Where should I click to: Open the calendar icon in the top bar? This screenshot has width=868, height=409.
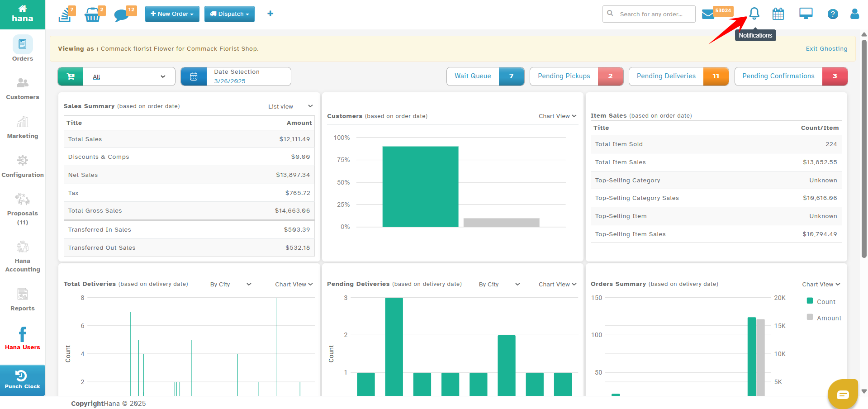tap(778, 14)
